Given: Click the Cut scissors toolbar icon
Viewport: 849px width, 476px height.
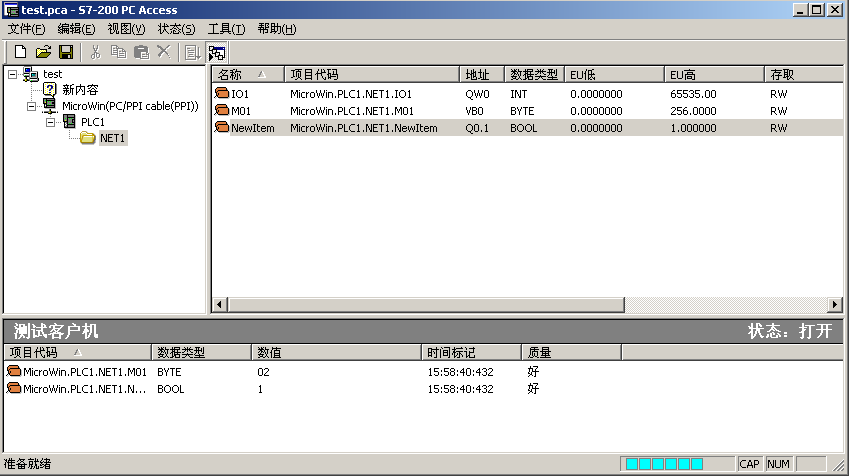Looking at the screenshot, I should click(x=96, y=52).
